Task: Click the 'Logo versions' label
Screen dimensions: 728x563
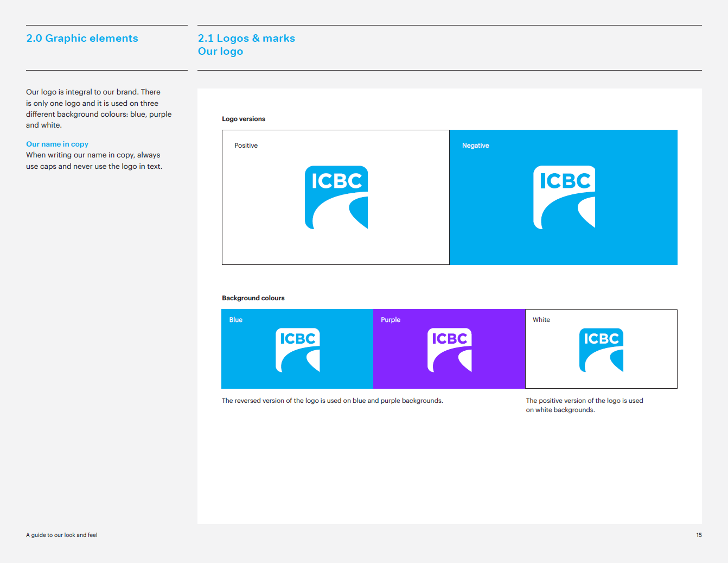Action: [244, 119]
